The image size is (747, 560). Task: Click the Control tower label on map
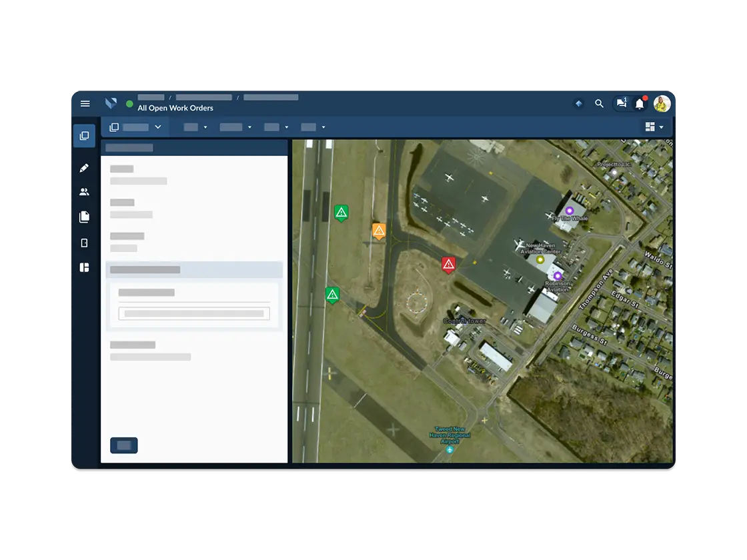464,321
